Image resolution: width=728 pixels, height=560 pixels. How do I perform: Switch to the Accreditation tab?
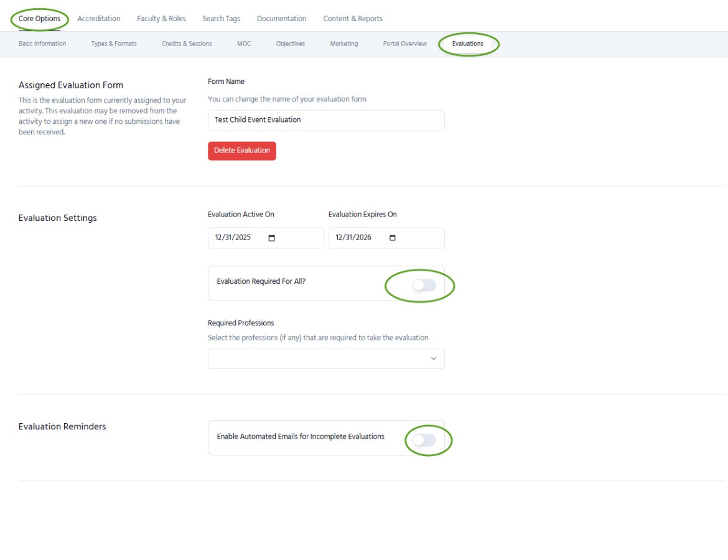point(99,19)
